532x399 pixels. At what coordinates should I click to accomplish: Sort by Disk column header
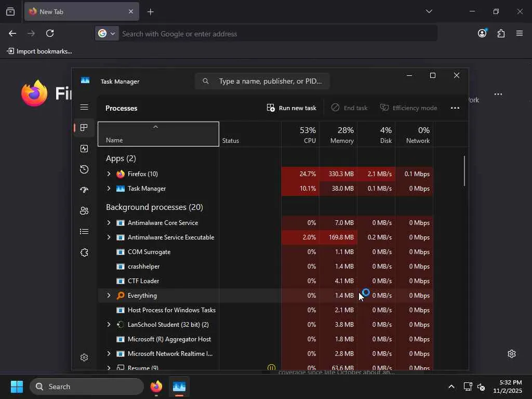376,135
